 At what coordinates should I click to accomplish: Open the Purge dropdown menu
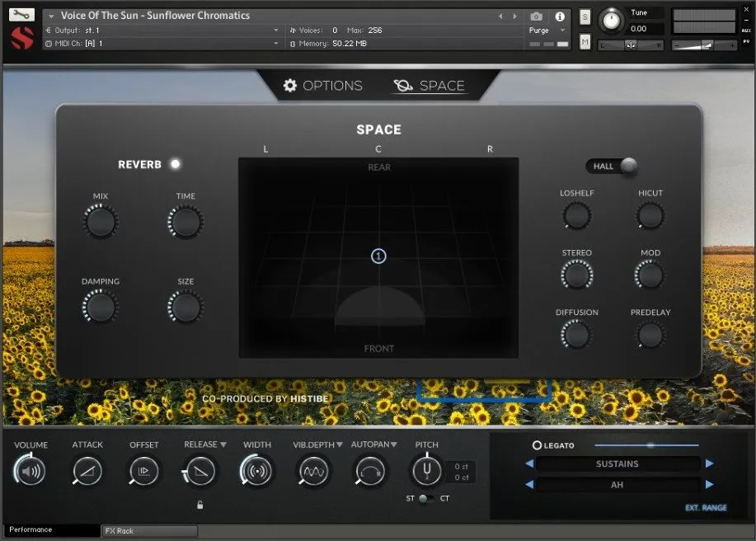coord(547,31)
